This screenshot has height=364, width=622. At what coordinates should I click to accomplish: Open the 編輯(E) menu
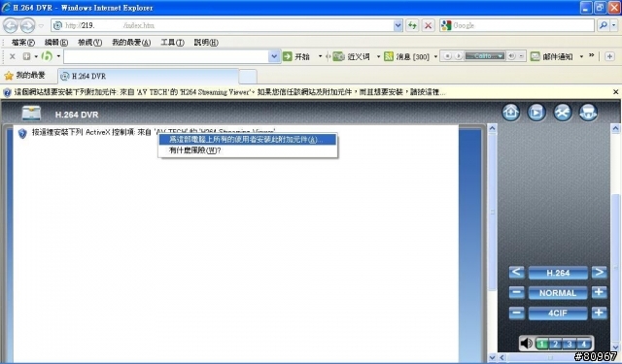56,43
